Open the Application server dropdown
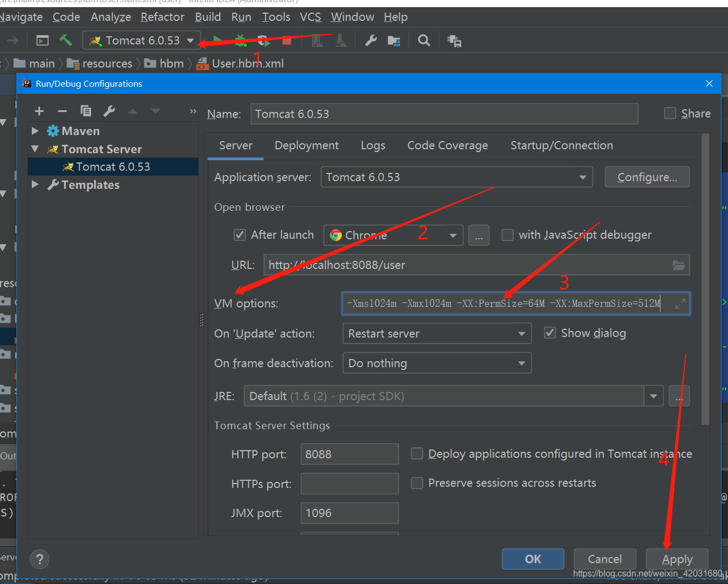 point(457,177)
